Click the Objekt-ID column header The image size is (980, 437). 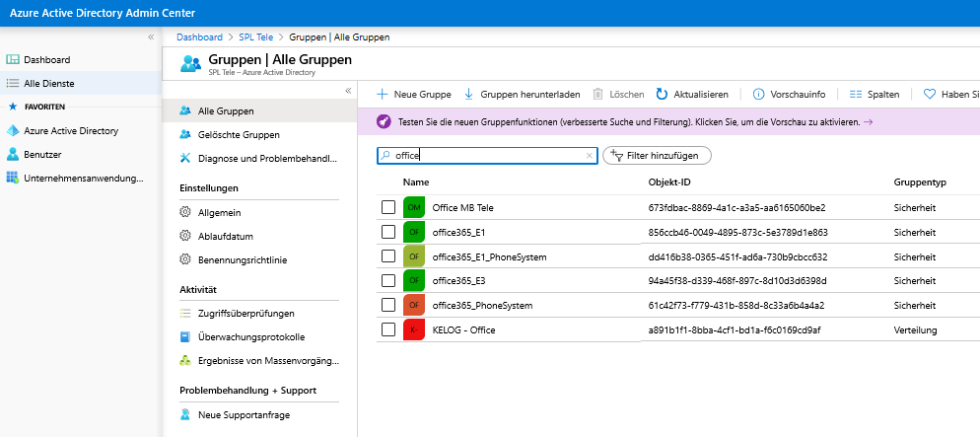click(669, 182)
